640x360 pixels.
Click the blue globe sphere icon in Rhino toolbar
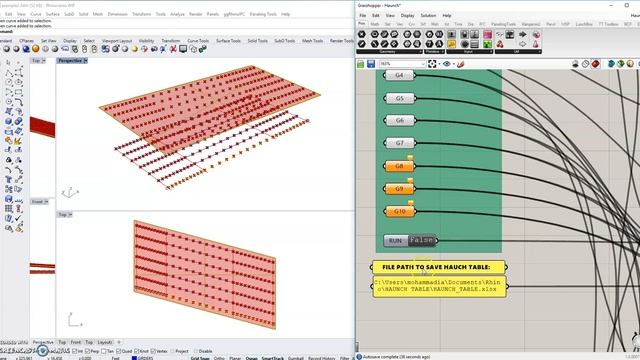[x=26, y=49]
